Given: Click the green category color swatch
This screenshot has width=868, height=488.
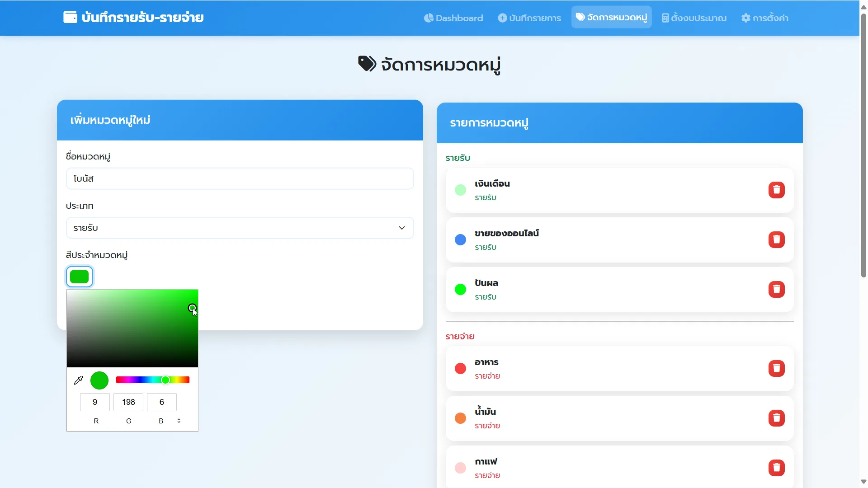Looking at the screenshot, I should tap(80, 277).
